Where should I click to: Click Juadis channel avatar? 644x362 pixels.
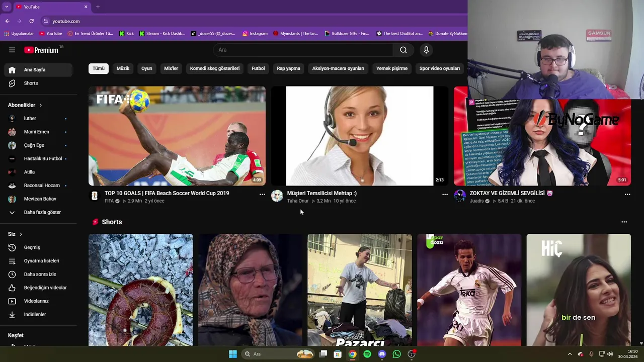pyautogui.click(x=460, y=196)
